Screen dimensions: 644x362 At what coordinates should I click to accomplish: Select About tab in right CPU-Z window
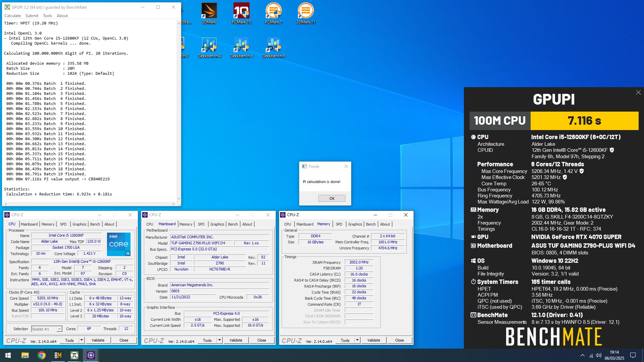point(385,224)
